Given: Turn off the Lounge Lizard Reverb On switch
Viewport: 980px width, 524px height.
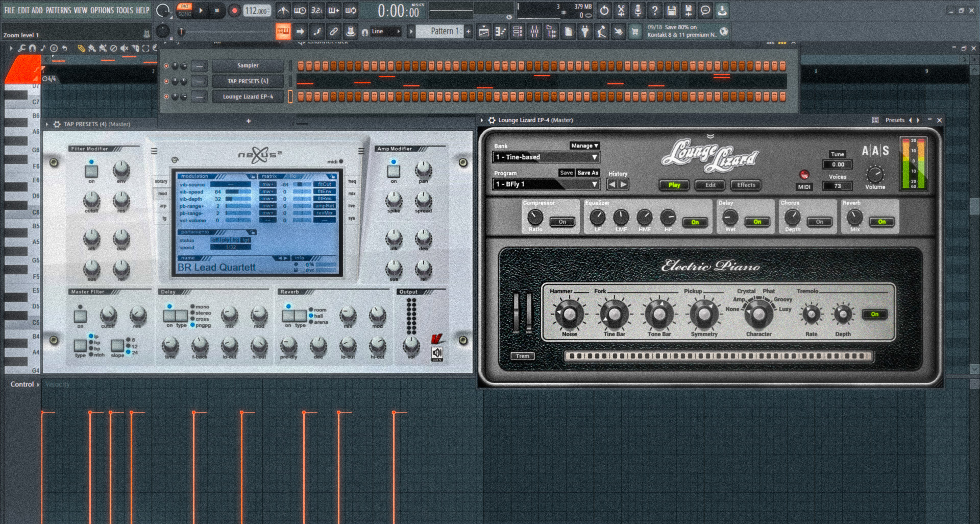Looking at the screenshot, I should (881, 222).
